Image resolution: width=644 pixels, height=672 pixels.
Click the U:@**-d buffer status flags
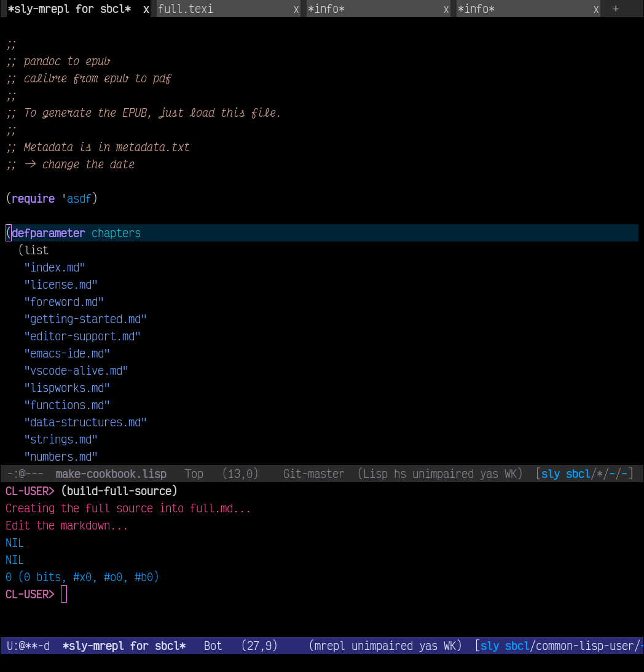pos(28,646)
